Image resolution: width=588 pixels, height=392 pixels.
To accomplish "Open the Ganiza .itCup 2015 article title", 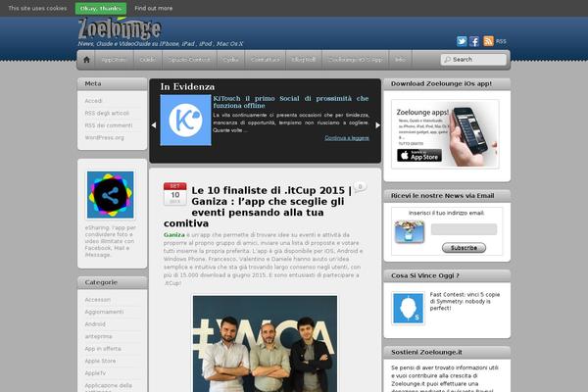I will coord(258,207).
